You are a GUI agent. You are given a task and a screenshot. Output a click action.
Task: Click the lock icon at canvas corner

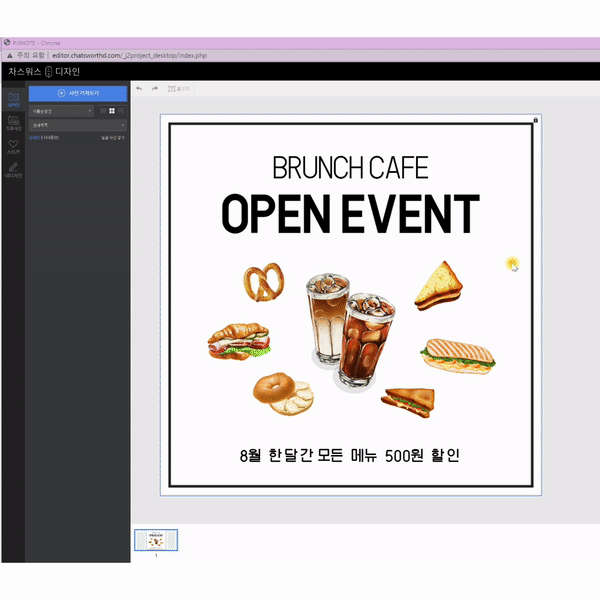535,120
